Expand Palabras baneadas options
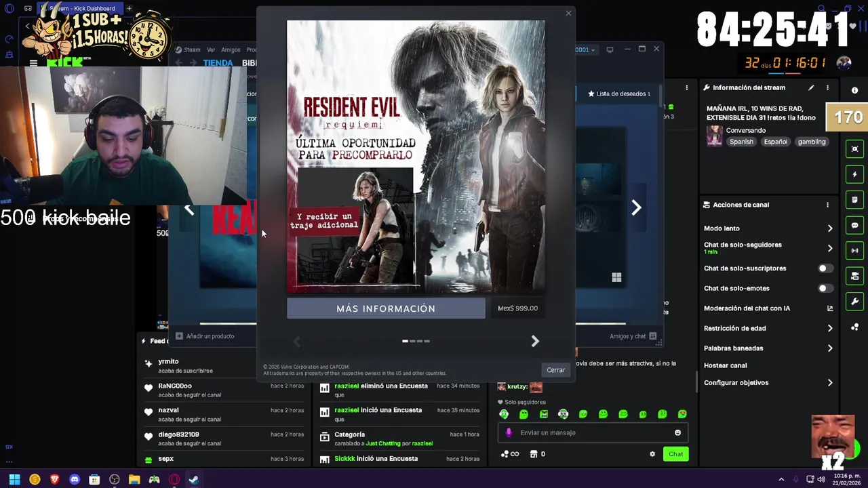 pos(830,348)
